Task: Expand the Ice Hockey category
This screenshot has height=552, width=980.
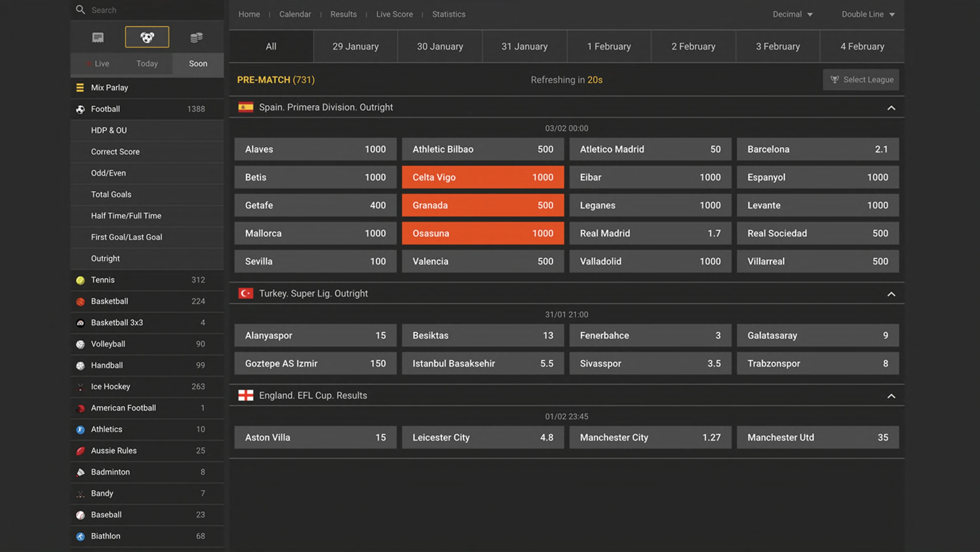Action: coord(147,387)
